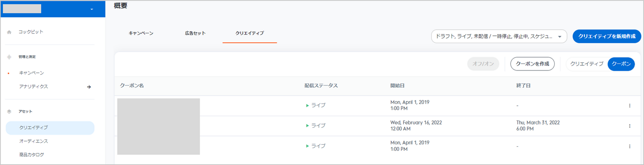Click the home icon beside コックピット
The width and height of the screenshot is (644, 165).
pos(9,32)
